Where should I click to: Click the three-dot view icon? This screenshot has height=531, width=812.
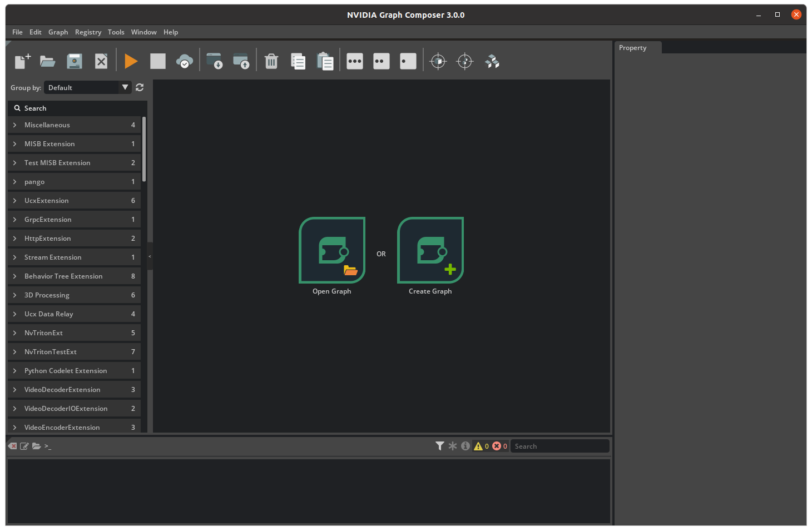[355, 61]
